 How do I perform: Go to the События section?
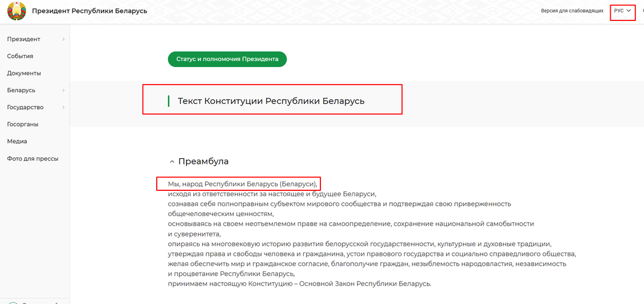pyautogui.click(x=20, y=56)
